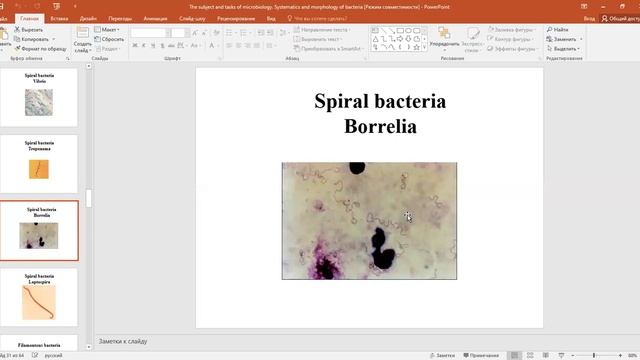640x360 pixels.
Task: Click the bulleted list icon
Action: coord(229,33)
